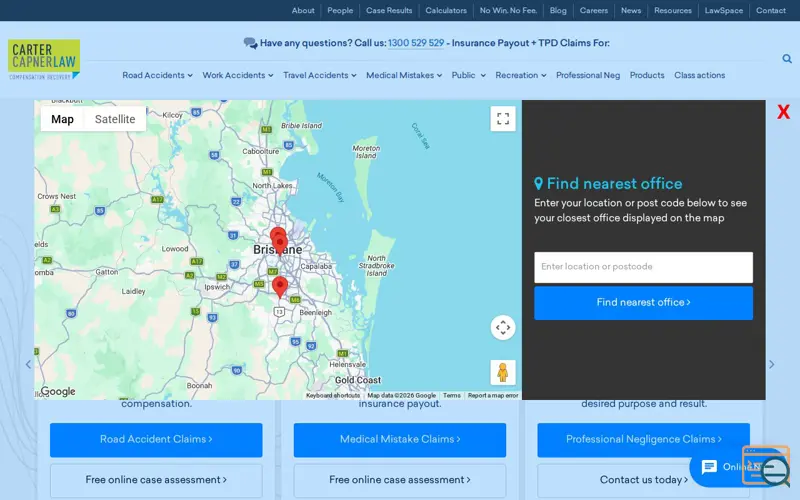Open the Careers link
The height and width of the screenshot is (500, 800).
[x=593, y=10]
